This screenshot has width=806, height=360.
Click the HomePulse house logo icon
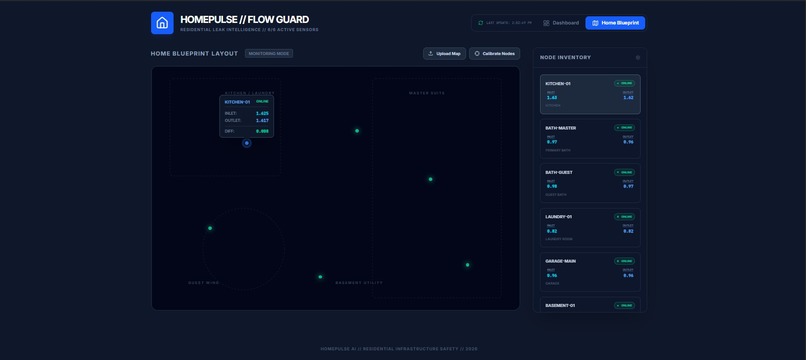click(x=162, y=23)
